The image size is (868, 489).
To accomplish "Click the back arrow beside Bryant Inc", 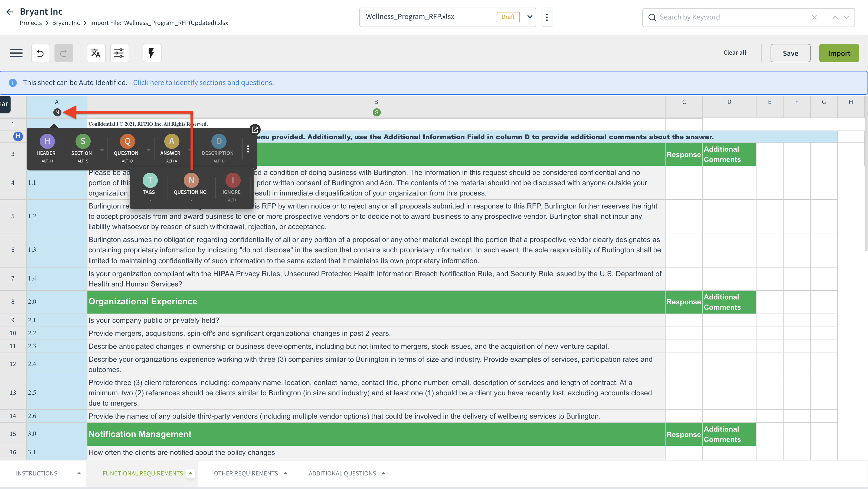I will pyautogui.click(x=9, y=12).
